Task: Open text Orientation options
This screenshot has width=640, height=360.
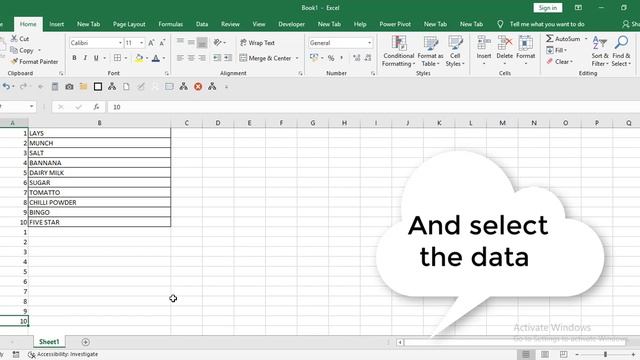Action: [x=220, y=42]
